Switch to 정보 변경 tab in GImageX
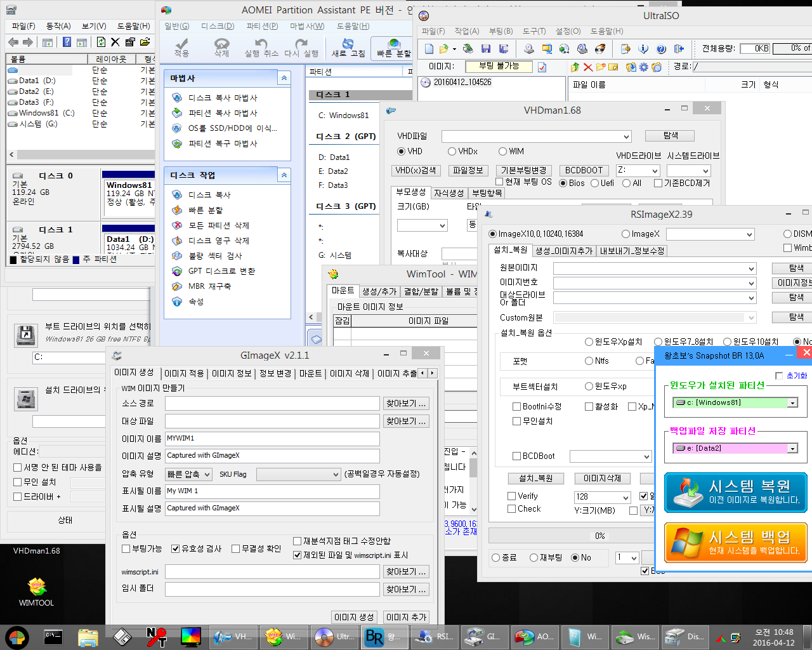 275,374
